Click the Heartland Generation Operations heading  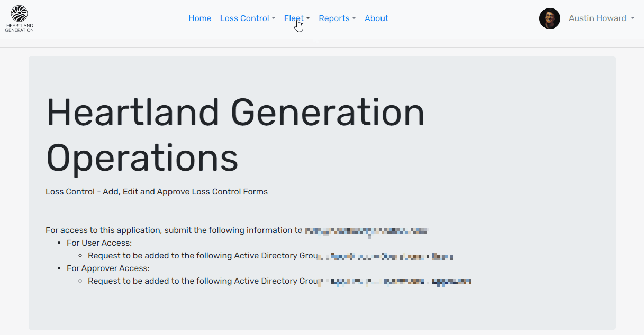[235, 135]
